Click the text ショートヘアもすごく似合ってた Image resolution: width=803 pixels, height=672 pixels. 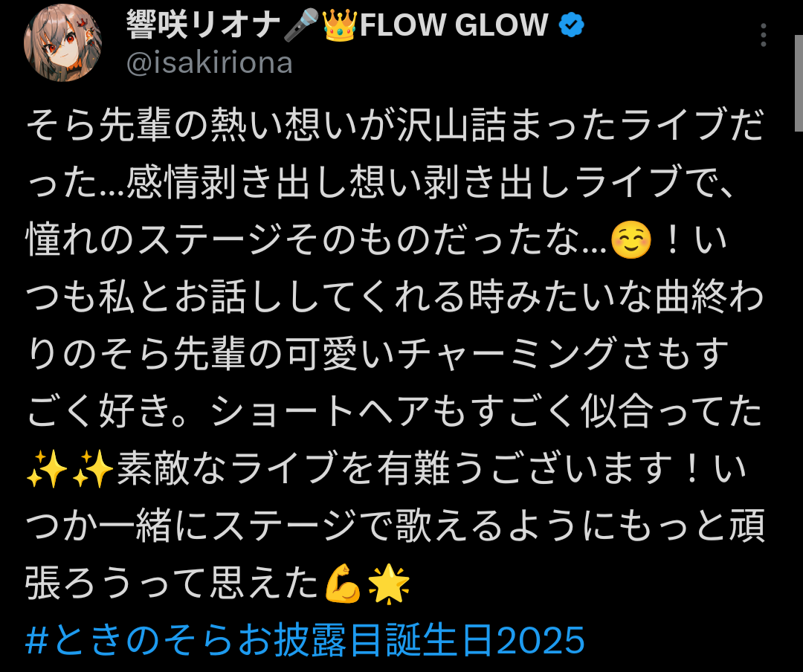(x=486, y=411)
